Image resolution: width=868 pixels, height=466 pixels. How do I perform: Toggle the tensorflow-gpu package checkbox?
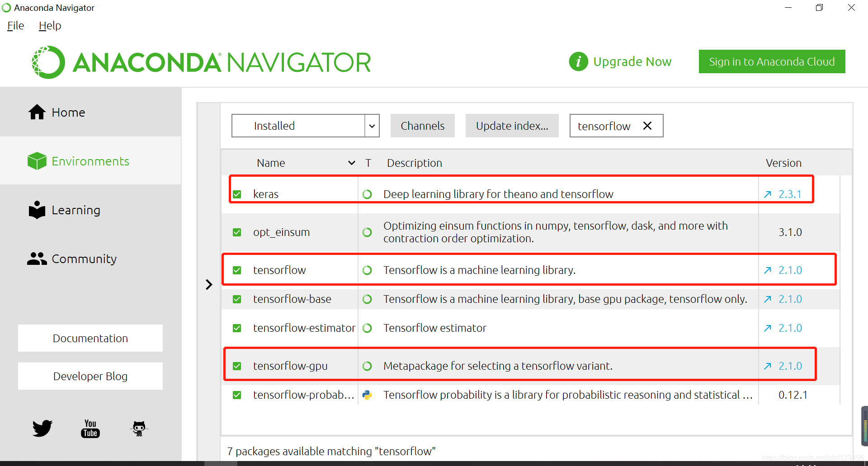coord(237,366)
